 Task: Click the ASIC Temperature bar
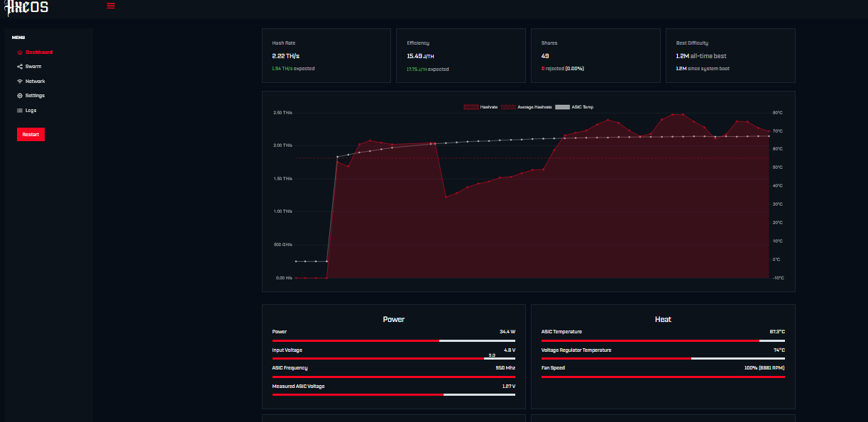coord(663,340)
